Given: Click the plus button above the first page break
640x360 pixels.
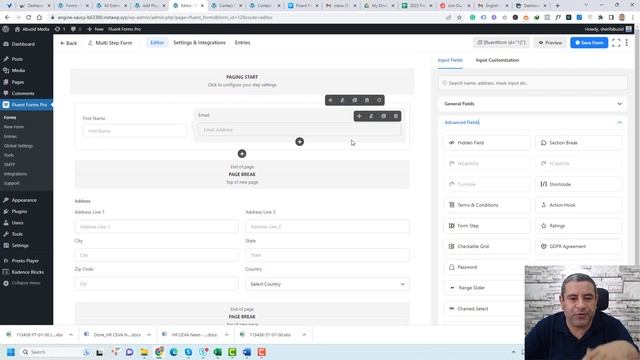Looking at the screenshot, I should point(242,153).
